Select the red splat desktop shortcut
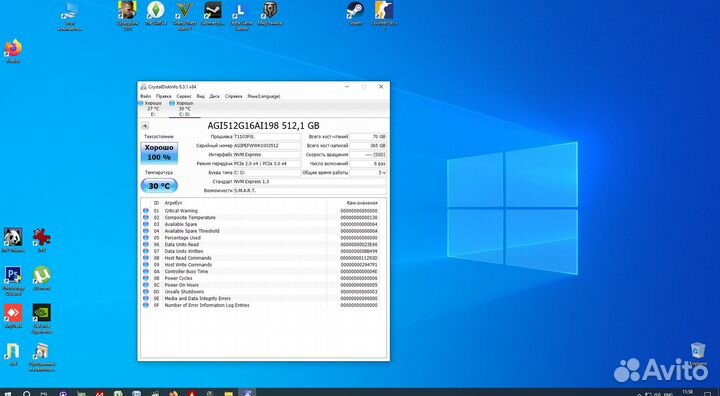This screenshot has width=720, height=396. click(41, 240)
